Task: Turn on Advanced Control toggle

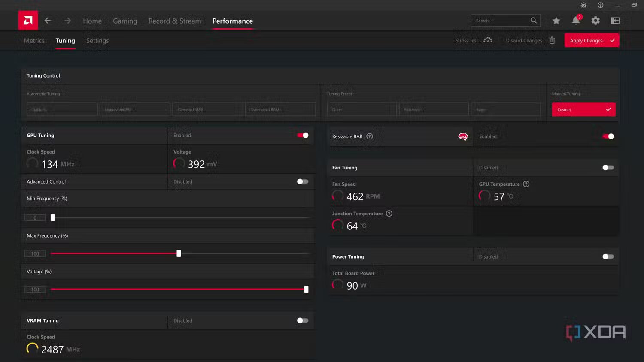Action: pyautogui.click(x=303, y=182)
